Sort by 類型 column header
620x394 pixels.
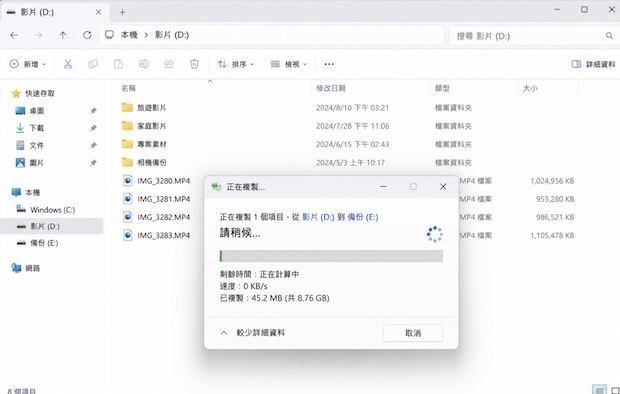pos(442,88)
